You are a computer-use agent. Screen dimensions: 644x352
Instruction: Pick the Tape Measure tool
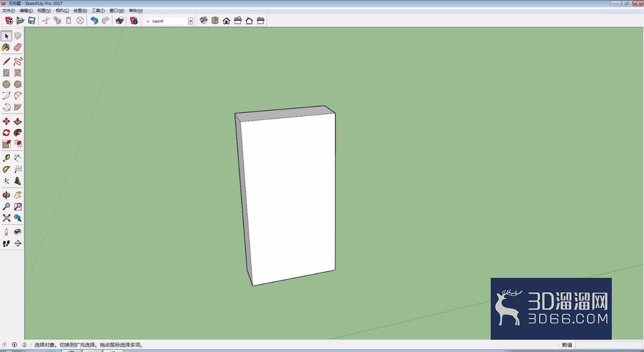pos(6,158)
